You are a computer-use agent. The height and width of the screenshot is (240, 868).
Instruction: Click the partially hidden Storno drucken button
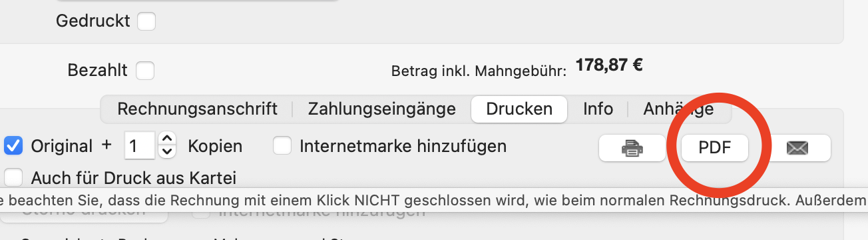[x=84, y=211]
